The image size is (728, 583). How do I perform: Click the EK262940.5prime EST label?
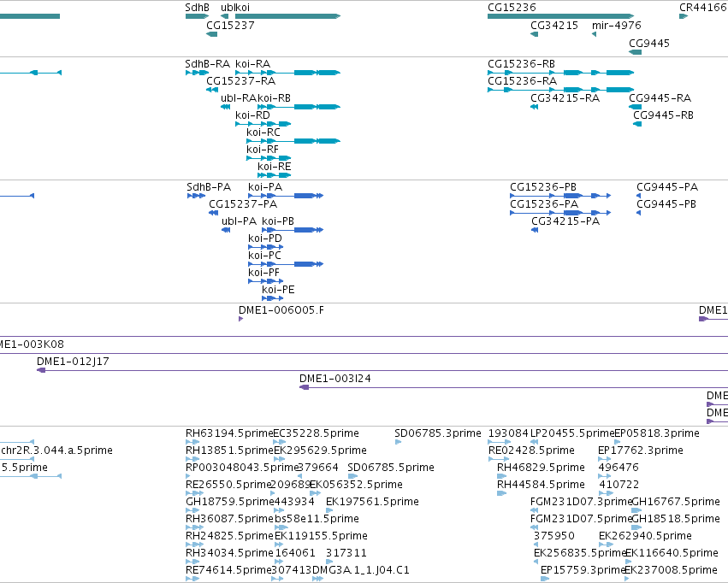click(x=645, y=536)
